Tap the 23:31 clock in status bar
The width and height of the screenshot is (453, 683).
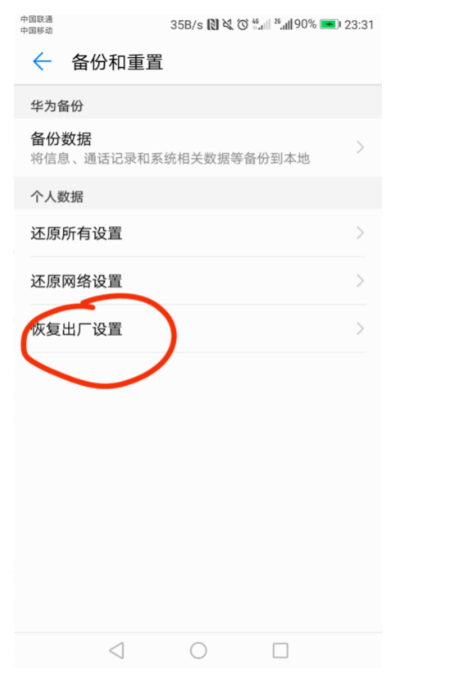click(359, 24)
